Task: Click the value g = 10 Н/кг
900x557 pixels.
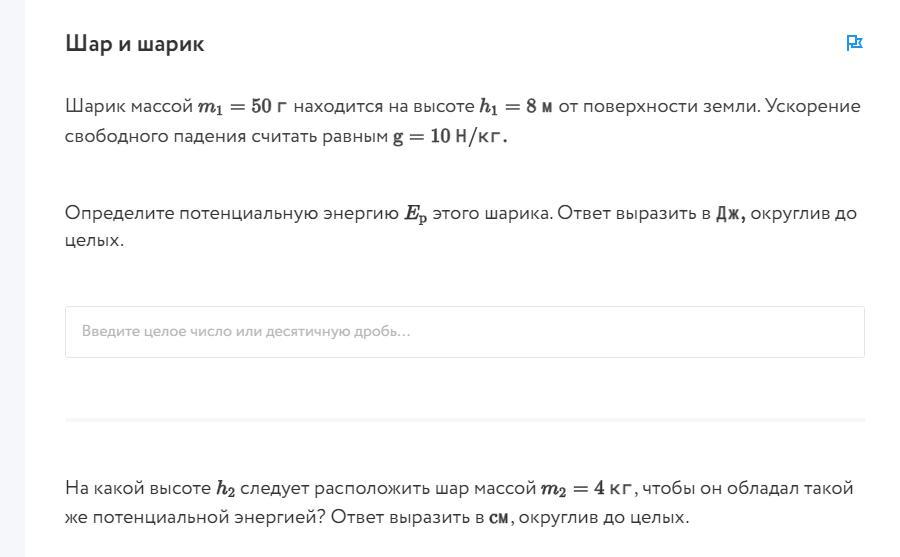Action: 450,137
